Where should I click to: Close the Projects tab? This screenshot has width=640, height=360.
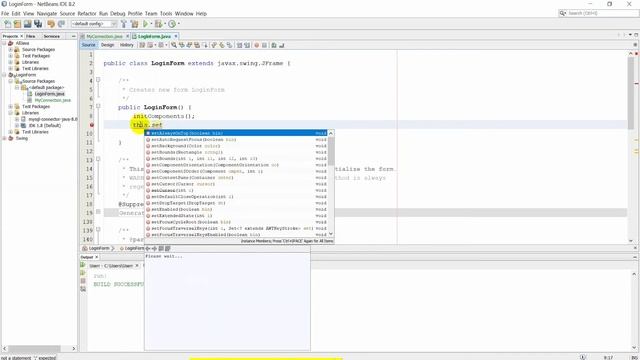tap(22, 36)
